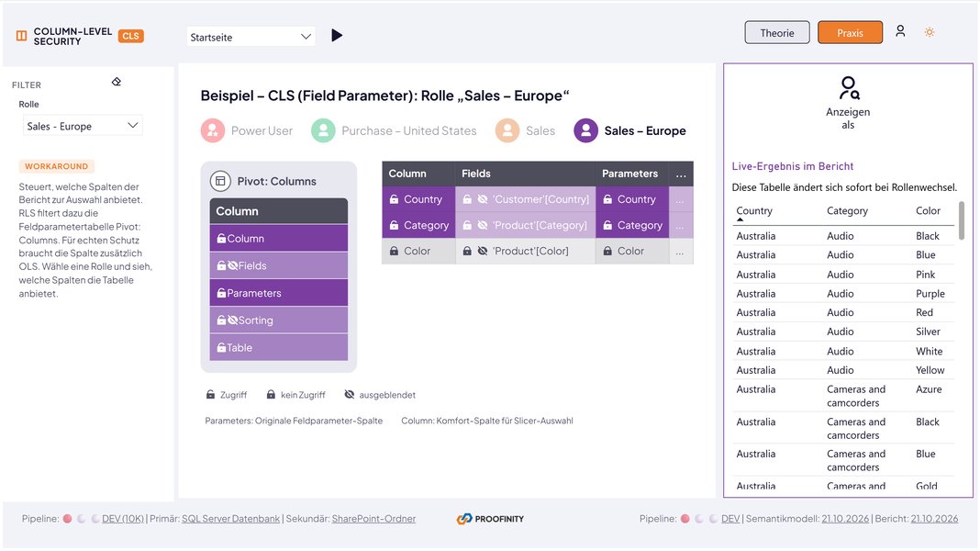The width and height of the screenshot is (980, 551).
Task: Click the purple Sales – Europe avatar icon
Action: tap(585, 130)
